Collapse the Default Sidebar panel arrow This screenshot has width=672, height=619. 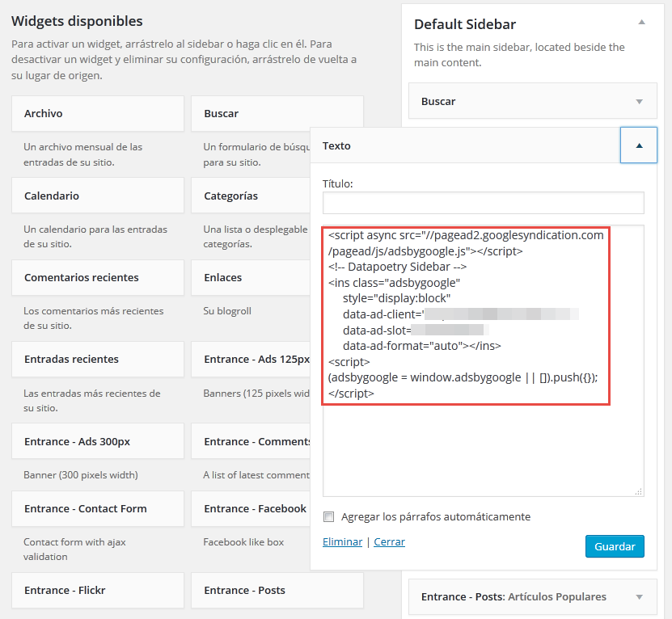click(x=641, y=23)
